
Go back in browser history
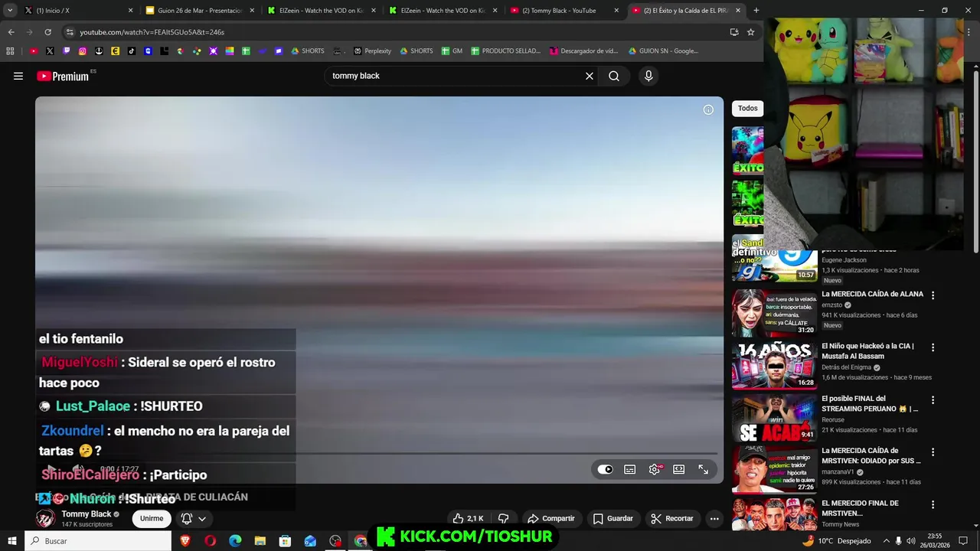(11, 32)
